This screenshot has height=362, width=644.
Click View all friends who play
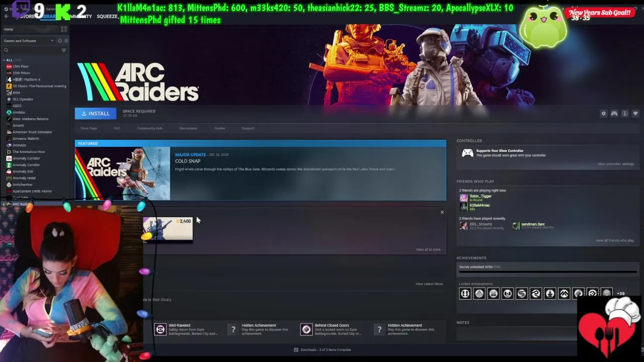pos(615,240)
